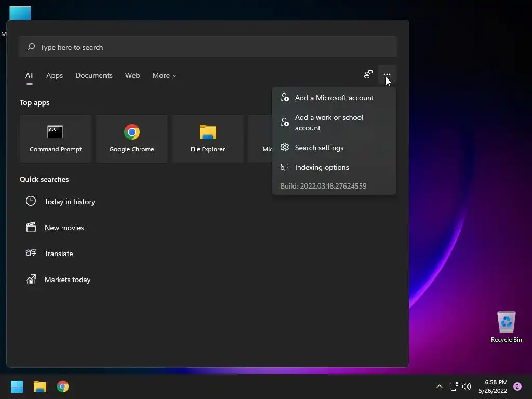The height and width of the screenshot is (399, 532).
Task: Open File Explorer from the taskbar
Action: tap(39, 387)
